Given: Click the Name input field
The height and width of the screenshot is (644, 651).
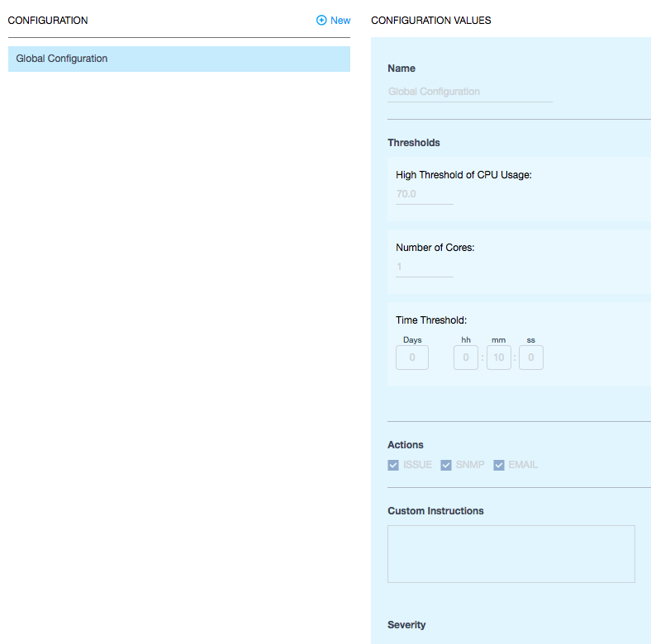Looking at the screenshot, I should 469,92.
